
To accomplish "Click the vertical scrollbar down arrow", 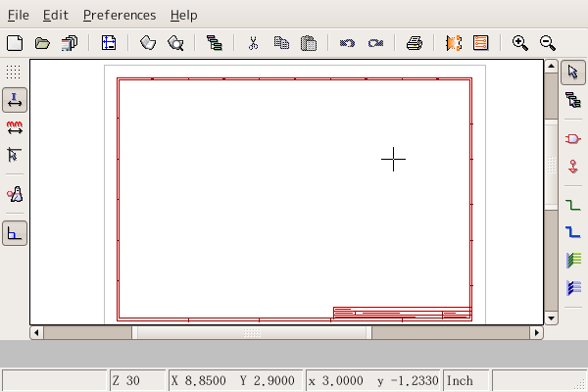I will click(552, 318).
